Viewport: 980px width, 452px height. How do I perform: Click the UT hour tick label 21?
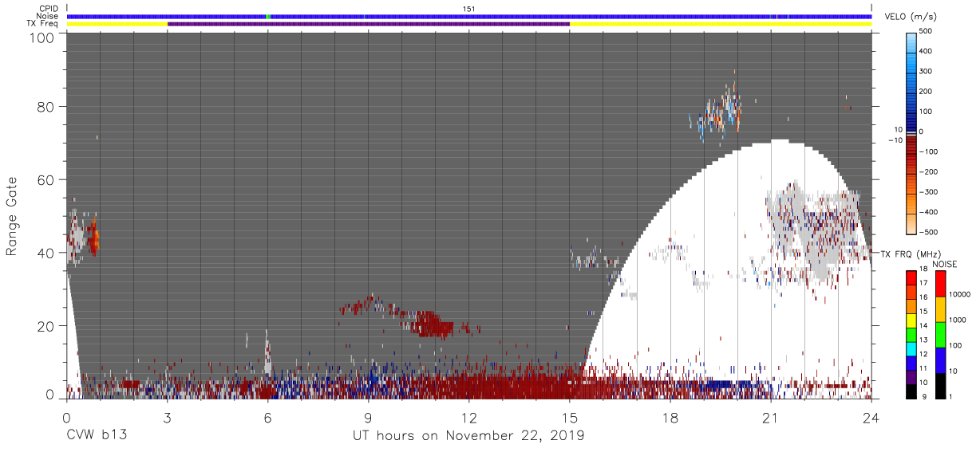click(x=771, y=418)
